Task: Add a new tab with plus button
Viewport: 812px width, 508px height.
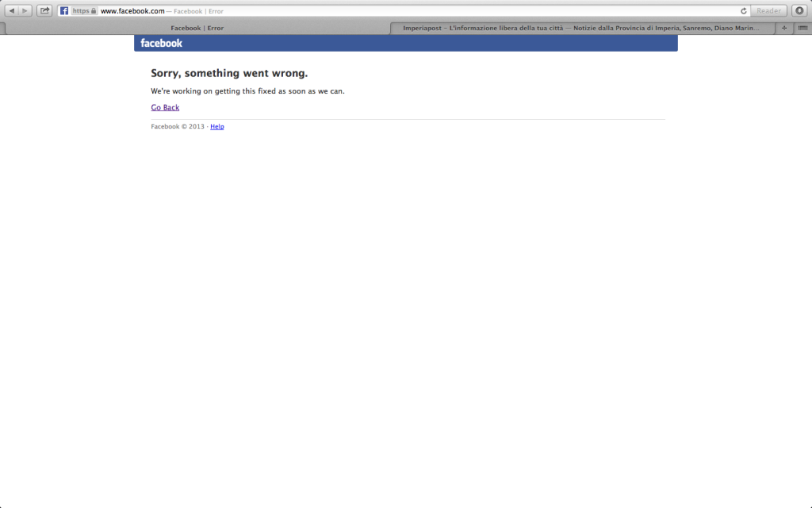Action: tap(784, 28)
